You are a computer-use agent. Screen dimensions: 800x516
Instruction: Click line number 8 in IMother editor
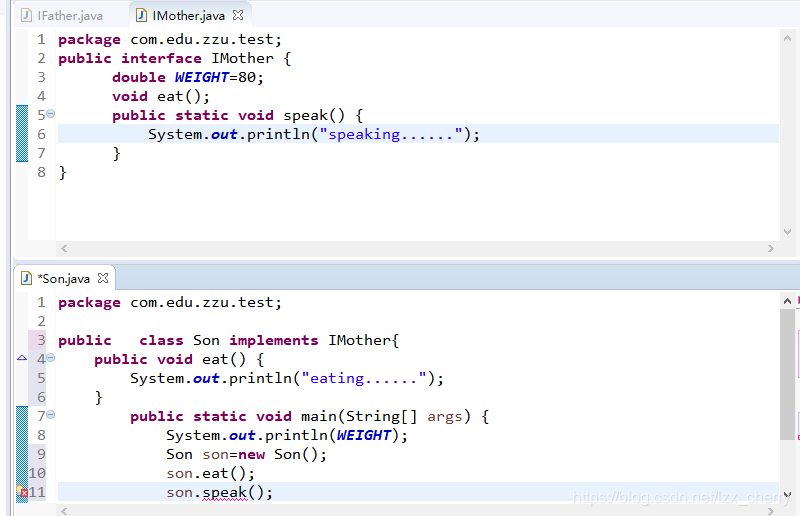tap(41, 172)
